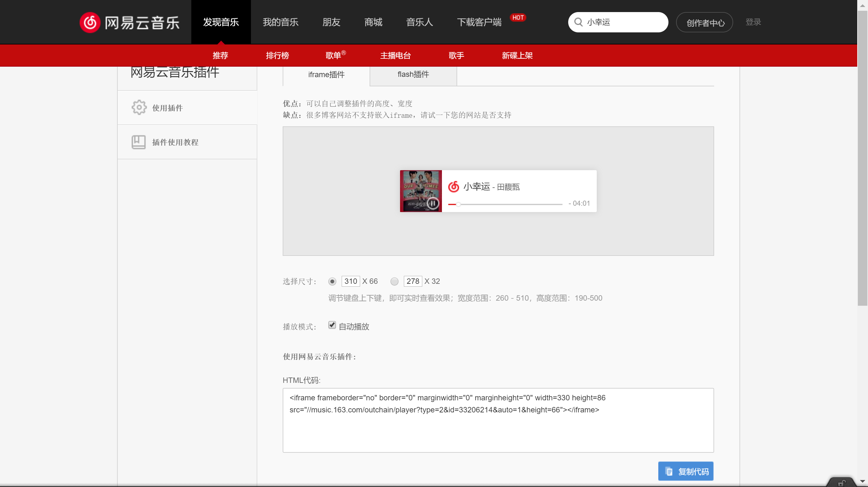Open the 下载客户端 menu item

tap(479, 22)
